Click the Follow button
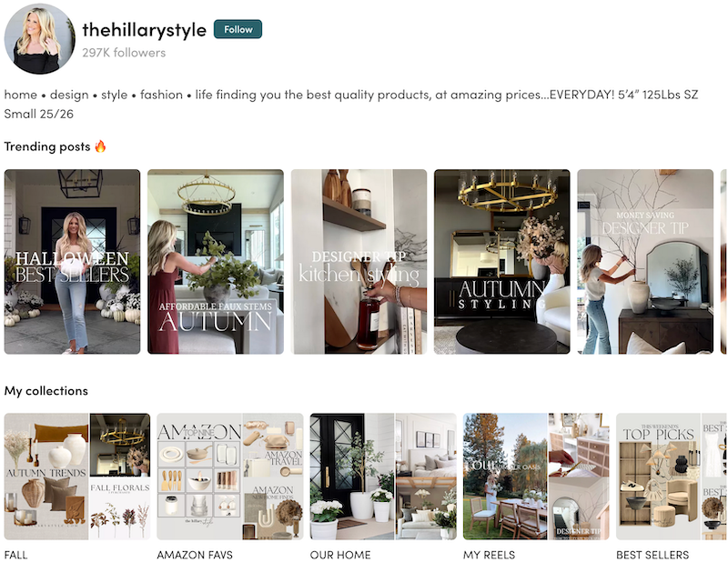 tap(238, 29)
